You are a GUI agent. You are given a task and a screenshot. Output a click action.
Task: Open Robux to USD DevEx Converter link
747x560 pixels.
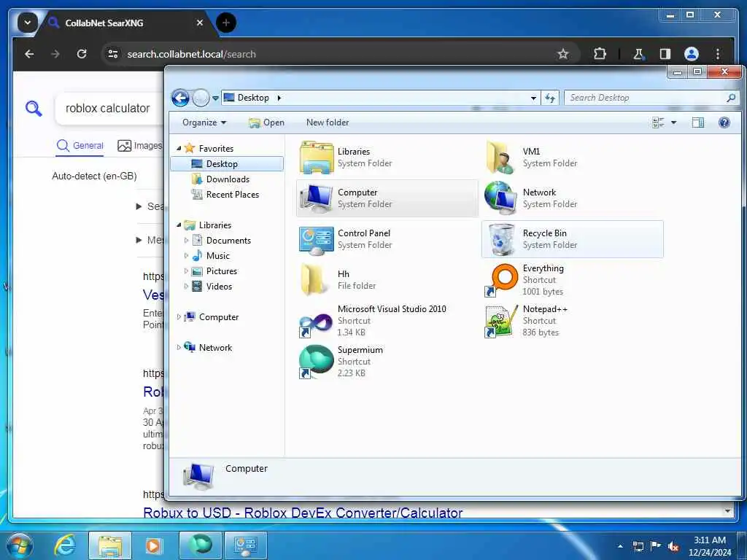pyautogui.click(x=303, y=513)
